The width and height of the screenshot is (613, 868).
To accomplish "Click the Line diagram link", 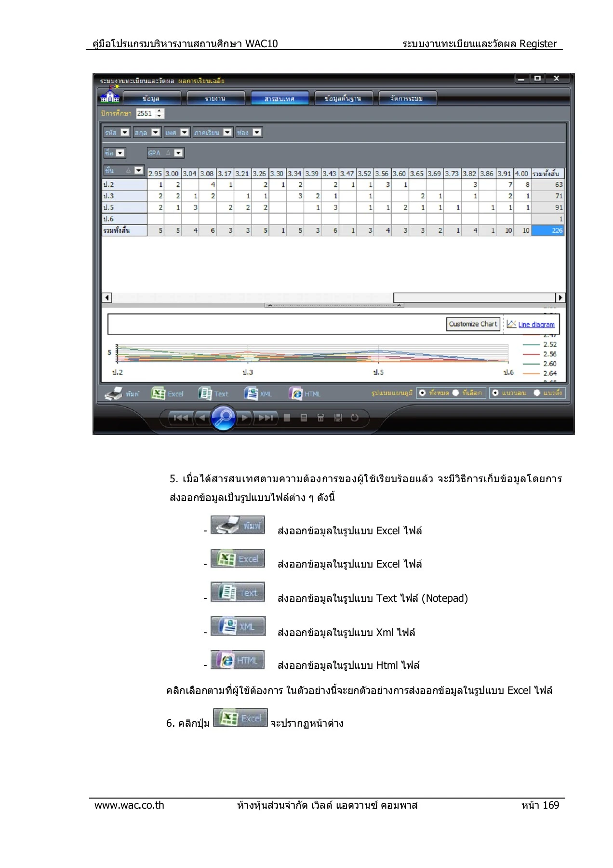I will (x=536, y=325).
